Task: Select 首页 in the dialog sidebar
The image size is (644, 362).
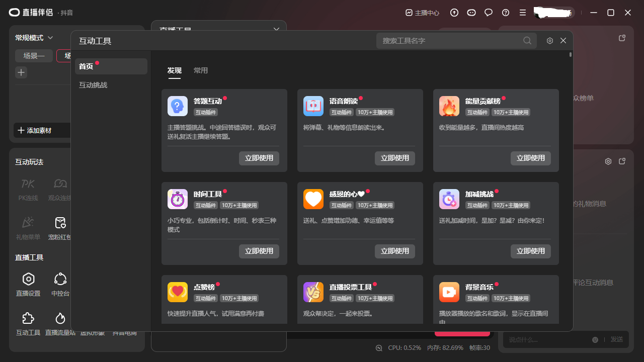Action: coord(111,66)
